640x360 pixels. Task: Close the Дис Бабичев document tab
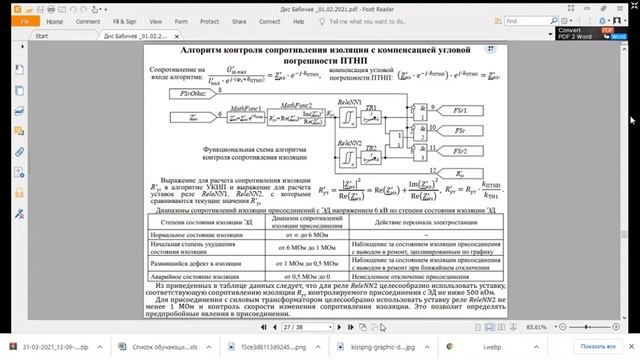(x=177, y=36)
